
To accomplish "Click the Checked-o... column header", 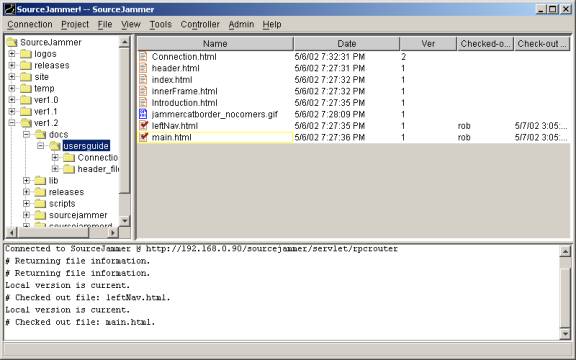I will pos(485,44).
